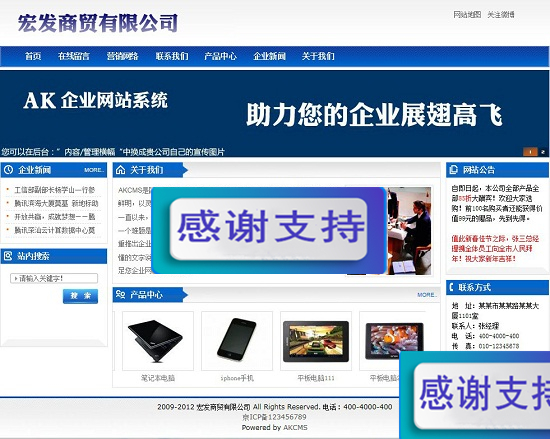Open the 关注微博 link at top

(501, 14)
